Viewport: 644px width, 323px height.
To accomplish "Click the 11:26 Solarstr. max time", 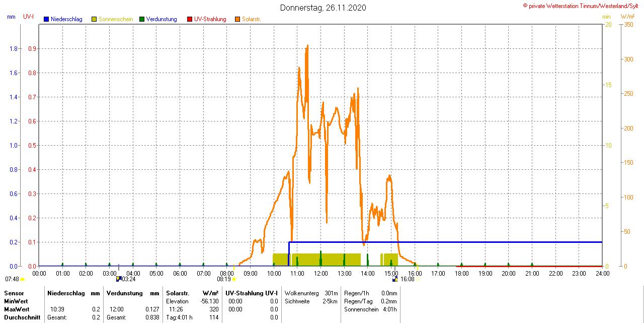I will pos(176,309).
